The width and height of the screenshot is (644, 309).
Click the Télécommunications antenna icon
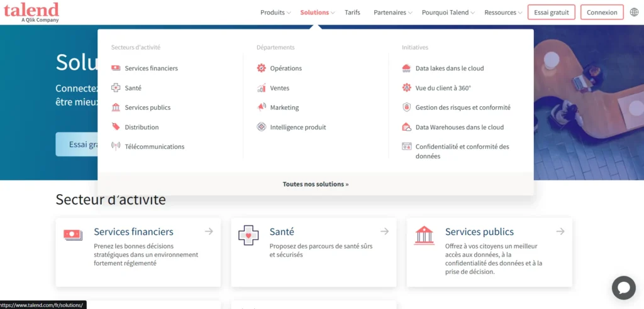coord(116,146)
